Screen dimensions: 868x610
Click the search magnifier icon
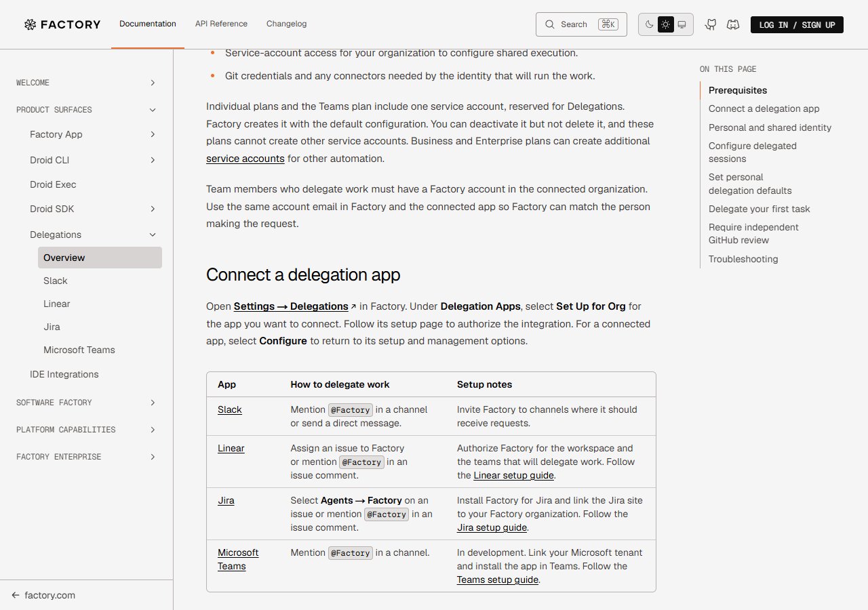(550, 24)
